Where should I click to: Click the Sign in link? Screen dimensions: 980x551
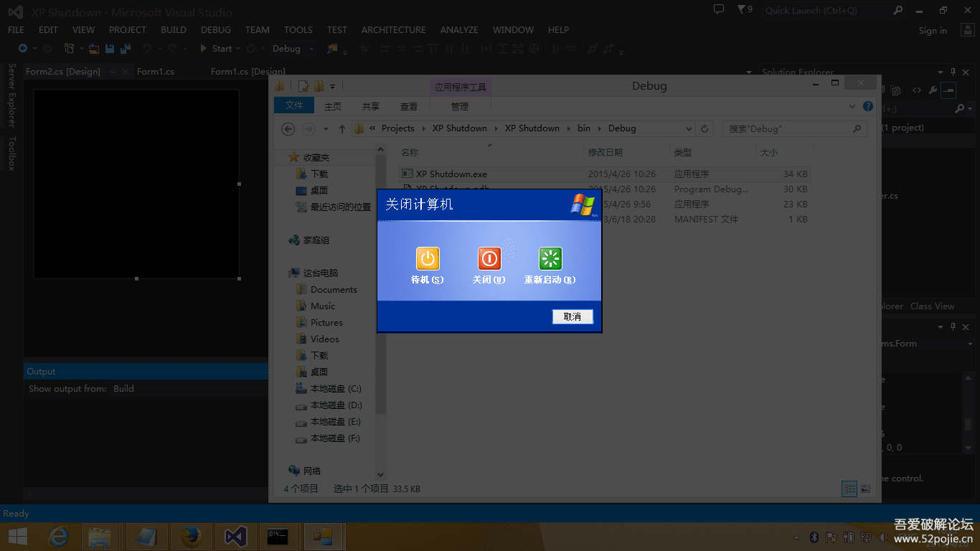933,30
